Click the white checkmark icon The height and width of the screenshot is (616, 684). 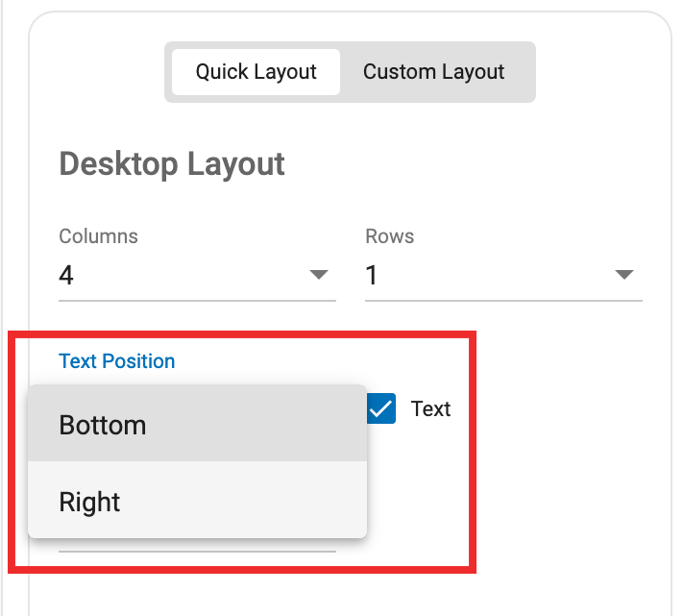tap(380, 408)
